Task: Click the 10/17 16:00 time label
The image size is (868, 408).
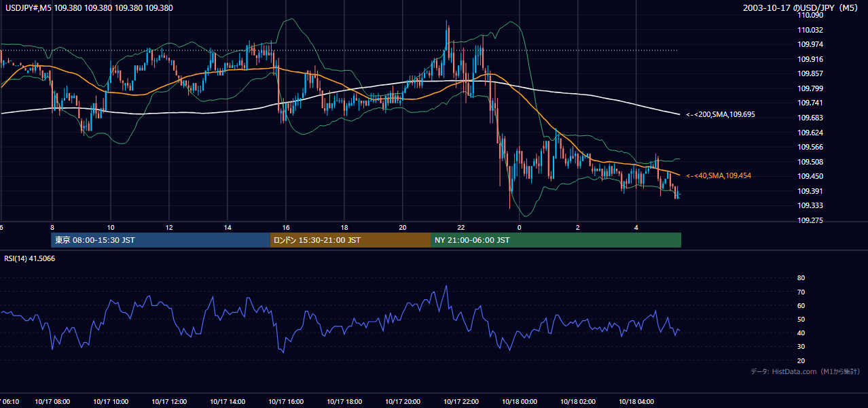Action: 286,402
